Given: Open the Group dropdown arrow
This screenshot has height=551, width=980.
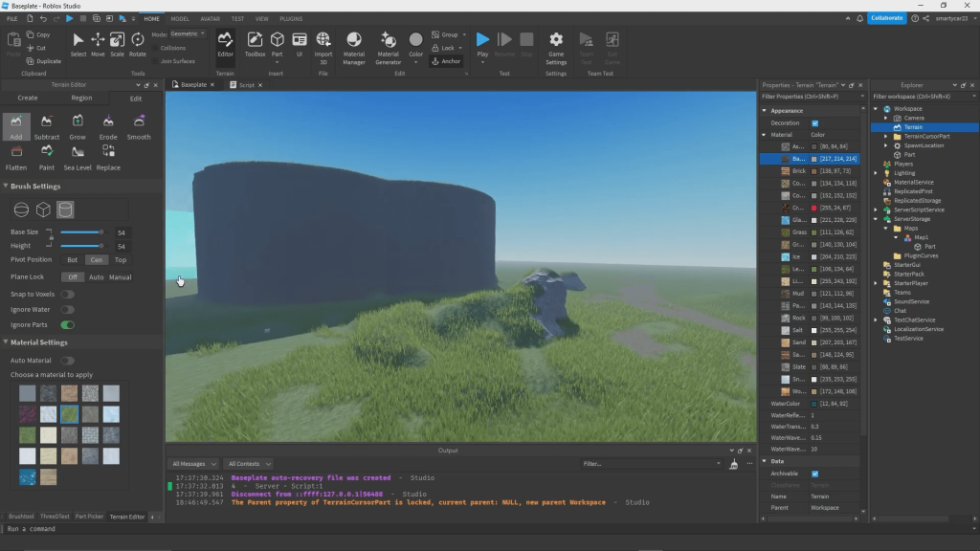Looking at the screenshot, I should (464, 35).
